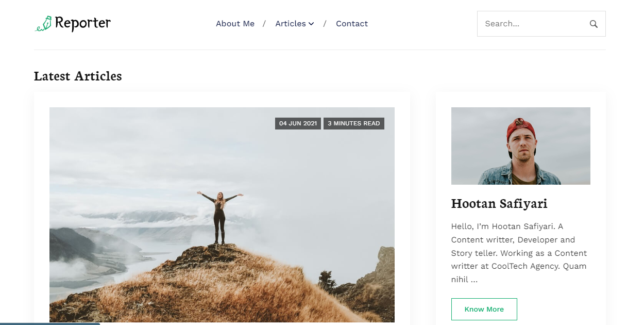Screen dimensions: 644x325
Task: Click the 3 MINUTES READ badge
Action: 354,123
